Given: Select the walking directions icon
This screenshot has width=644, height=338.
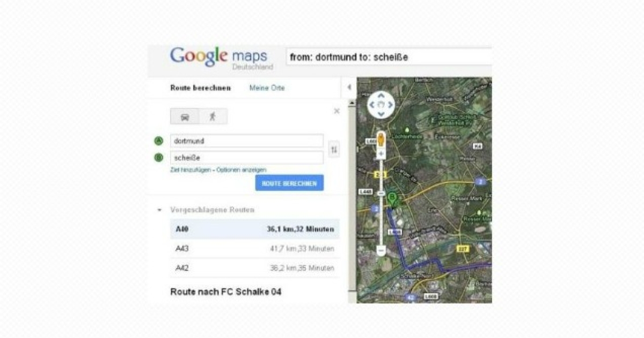Looking at the screenshot, I should (x=213, y=116).
